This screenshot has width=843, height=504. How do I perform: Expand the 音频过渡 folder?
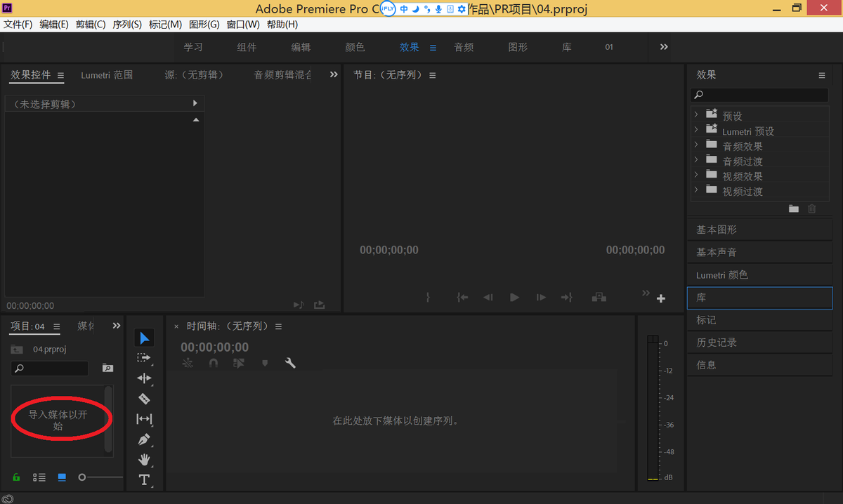pyautogui.click(x=696, y=160)
